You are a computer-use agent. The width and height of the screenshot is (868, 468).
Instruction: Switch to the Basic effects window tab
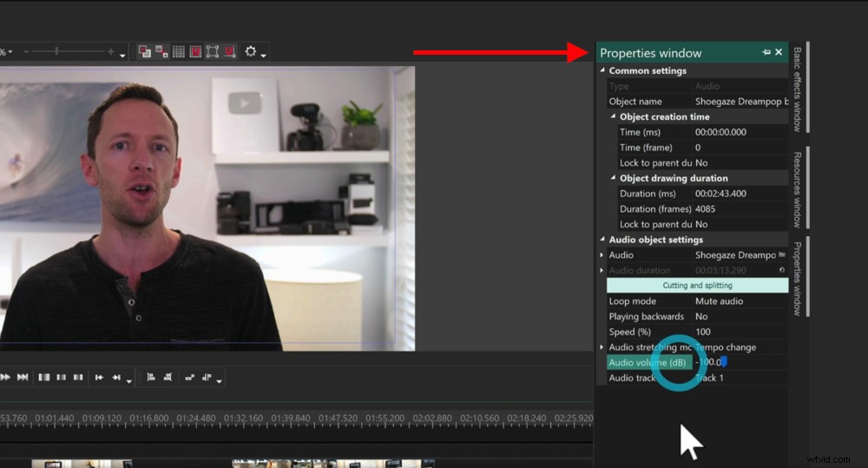pyautogui.click(x=797, y=89)
